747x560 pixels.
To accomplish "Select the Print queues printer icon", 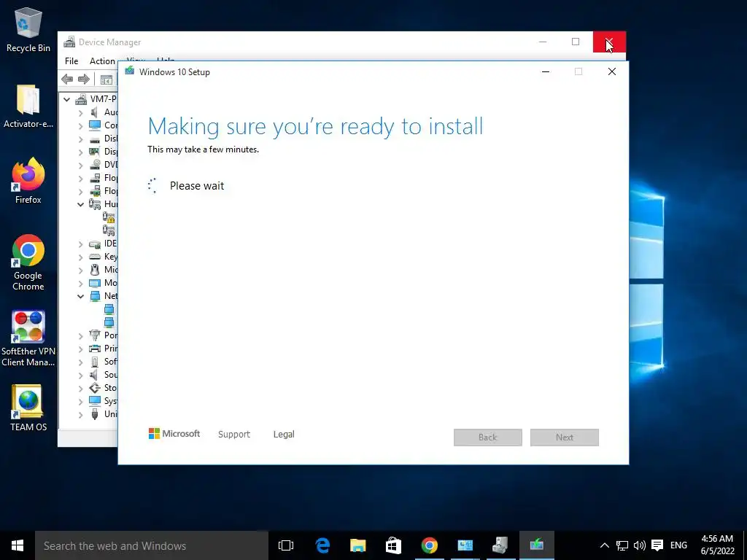I will point(95,349).
